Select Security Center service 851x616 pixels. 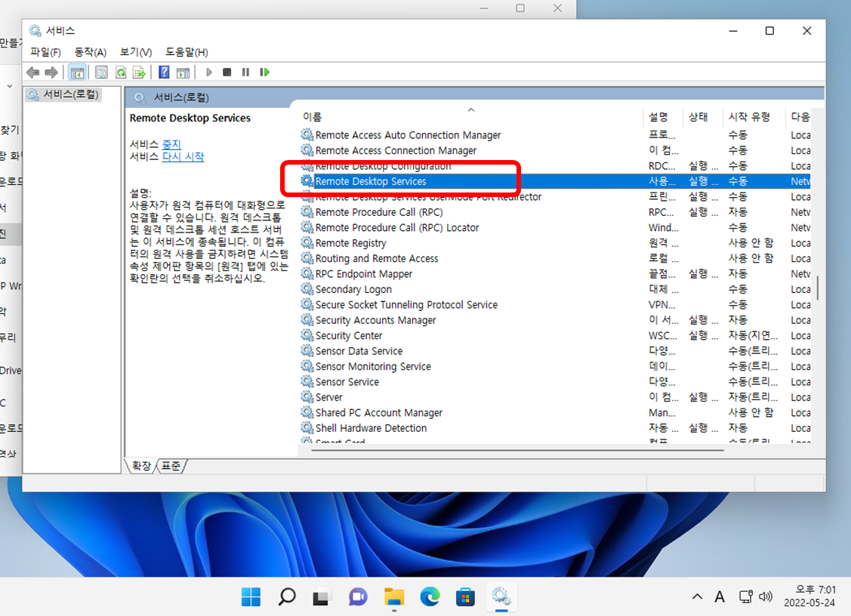pos(349,336)
